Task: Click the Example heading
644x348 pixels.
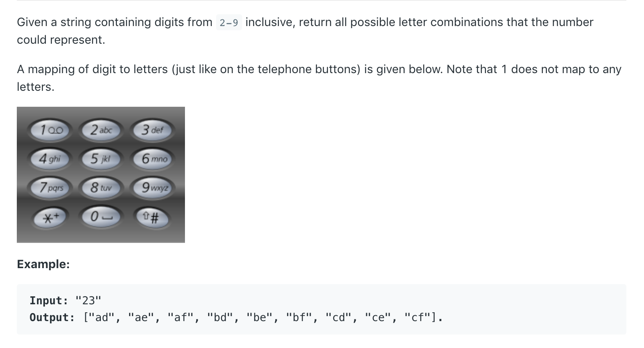Action: tap(43, 264)
